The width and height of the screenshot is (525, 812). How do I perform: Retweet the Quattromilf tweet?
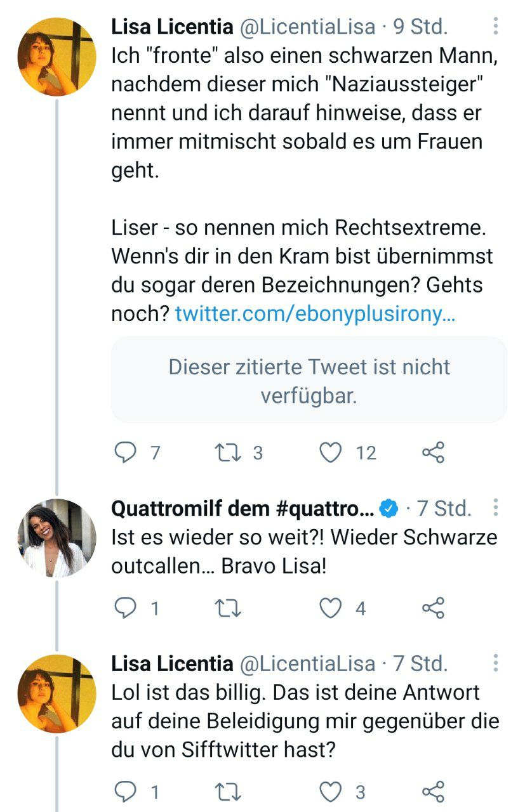point(225,608)
